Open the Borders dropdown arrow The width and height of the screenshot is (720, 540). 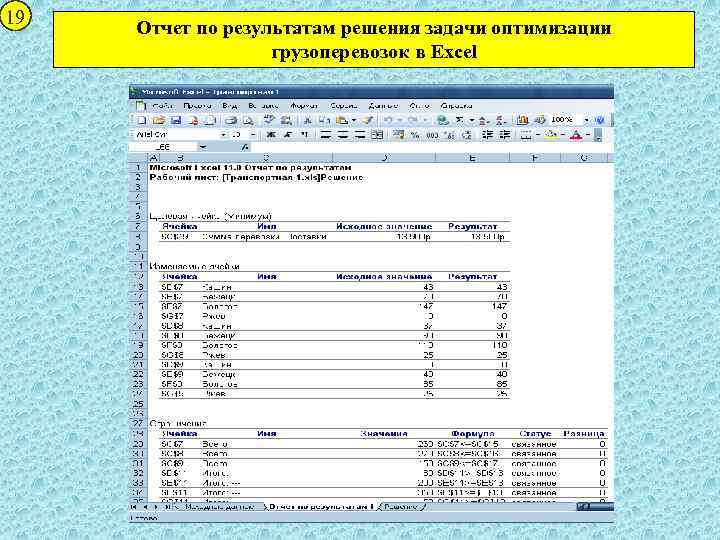pyautogui.click(x=539, y=135)
